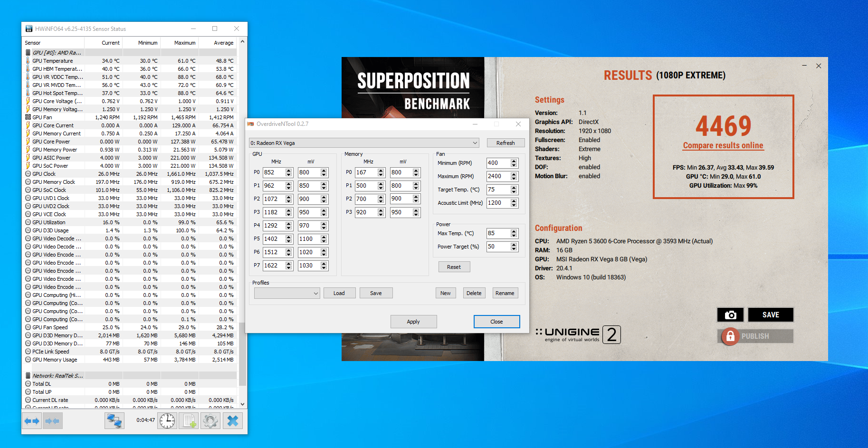Image resolution: width=868 pixels, height=448 pixels.
Task: Load the selected OverdriveNTool profile
Action: 339,293
